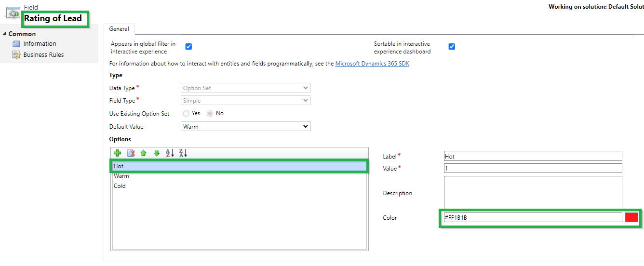Select the Cold option in list

(120, 186)
